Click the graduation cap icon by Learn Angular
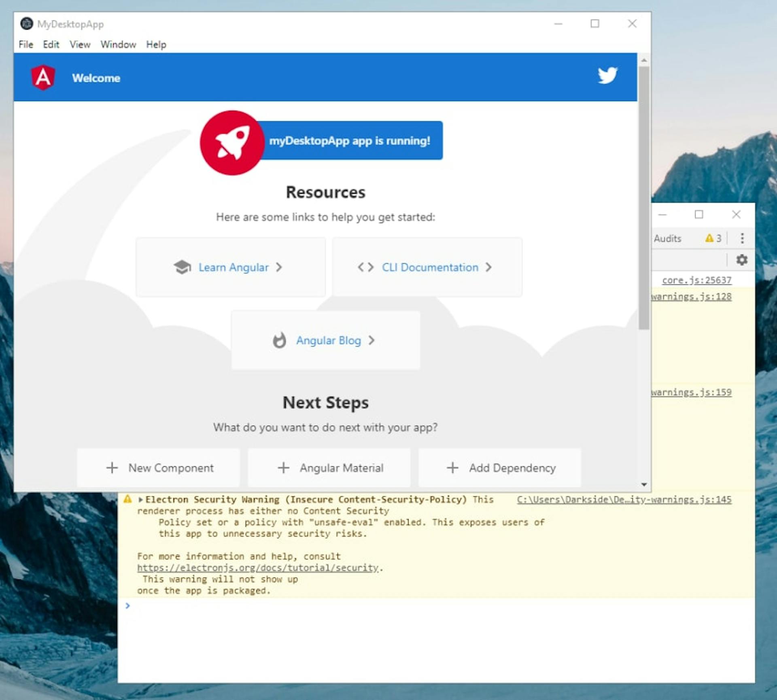The width and height of the screenshot is (777, 700). point(182,267)
